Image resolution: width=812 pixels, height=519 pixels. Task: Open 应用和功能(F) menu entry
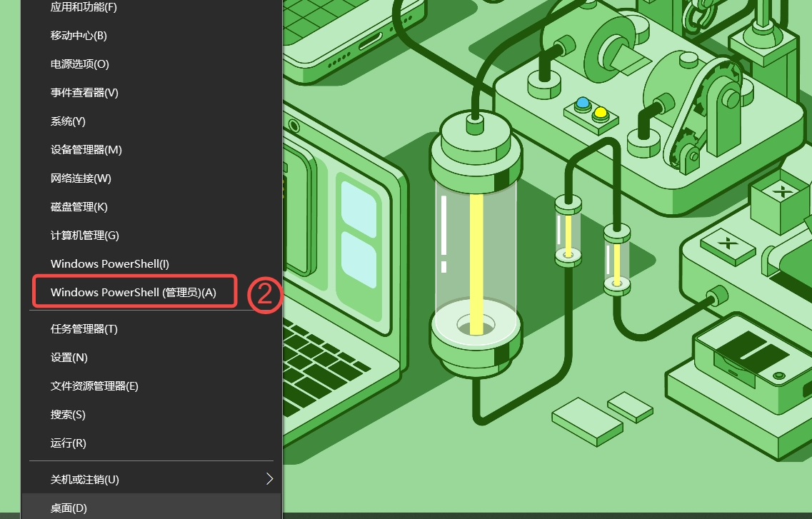click(x=151, y=7)
